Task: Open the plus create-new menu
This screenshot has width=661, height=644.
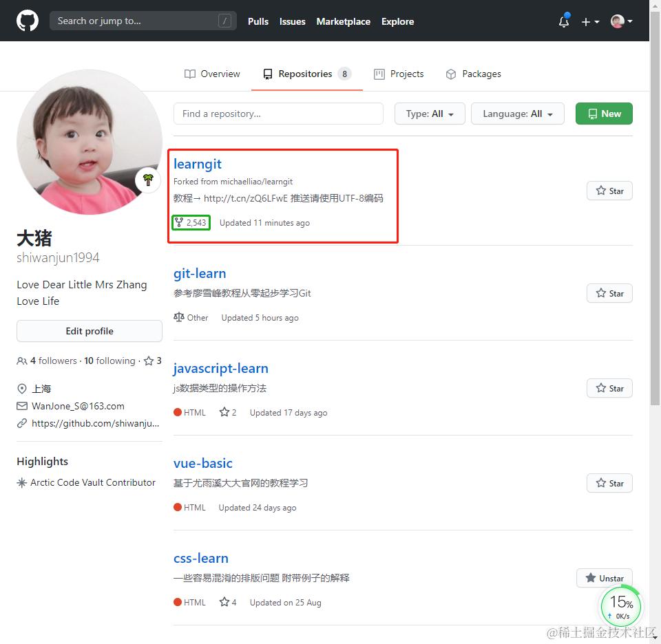Action: [590, 21]
